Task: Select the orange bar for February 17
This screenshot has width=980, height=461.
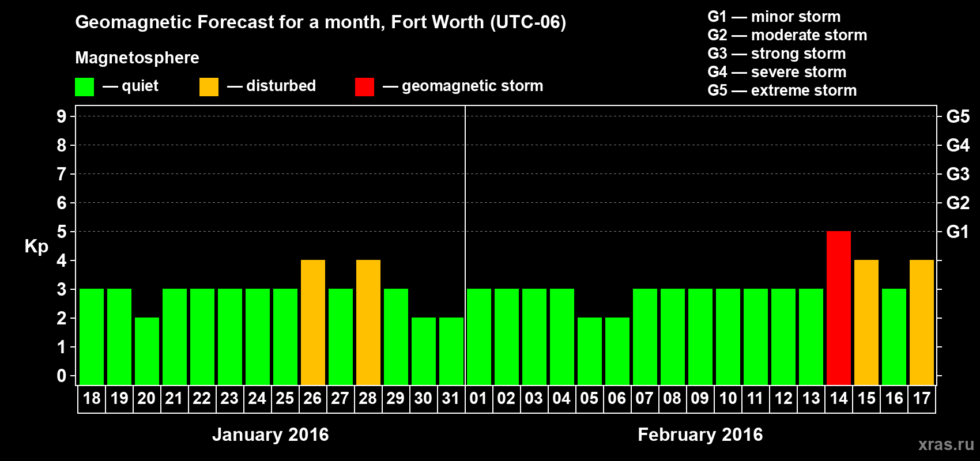Action: (922, 322)
